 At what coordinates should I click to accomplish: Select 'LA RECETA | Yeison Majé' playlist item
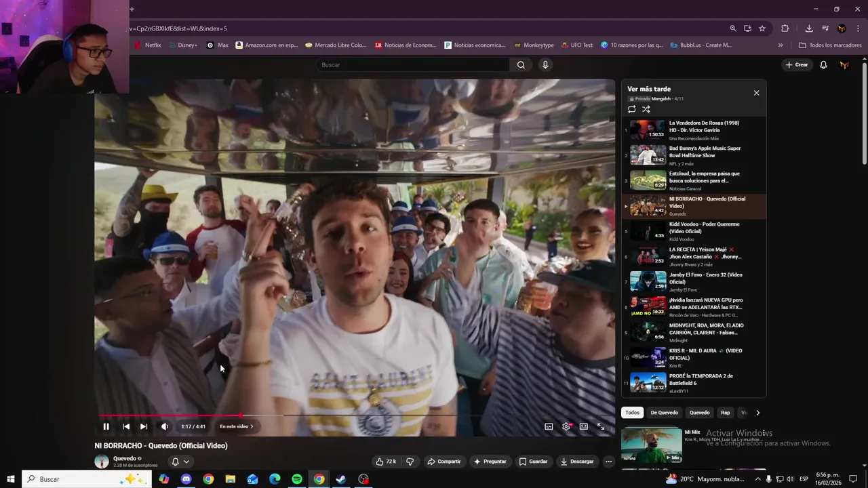[x=694, y=256]
